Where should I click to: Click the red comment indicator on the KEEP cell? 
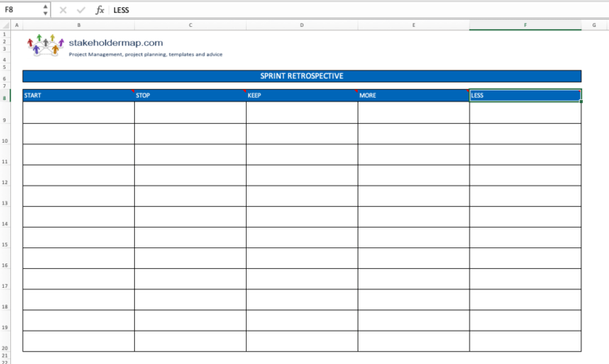(x=356, y=91)
